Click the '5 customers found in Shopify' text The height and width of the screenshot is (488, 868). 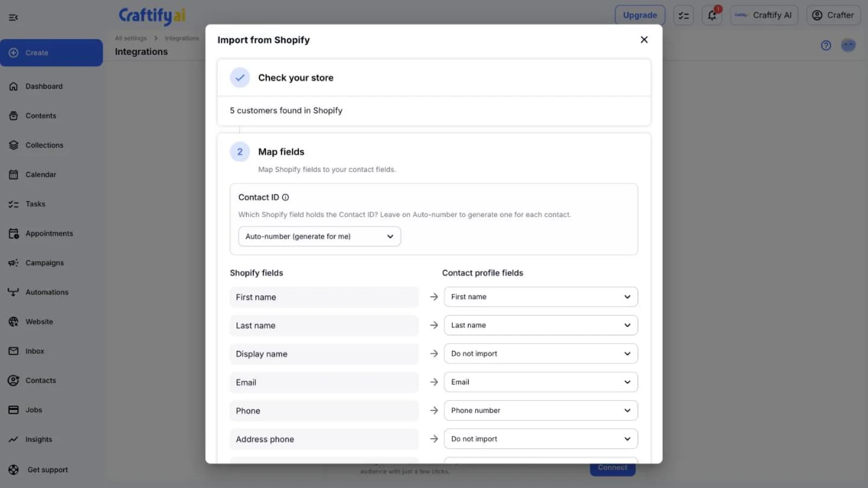[x=286, y=111]
